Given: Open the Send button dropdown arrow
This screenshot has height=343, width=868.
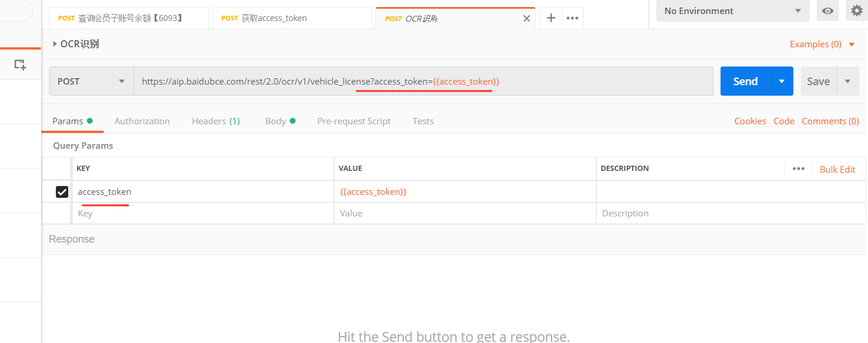Looking at the screenshot, I should pos(782,81).
